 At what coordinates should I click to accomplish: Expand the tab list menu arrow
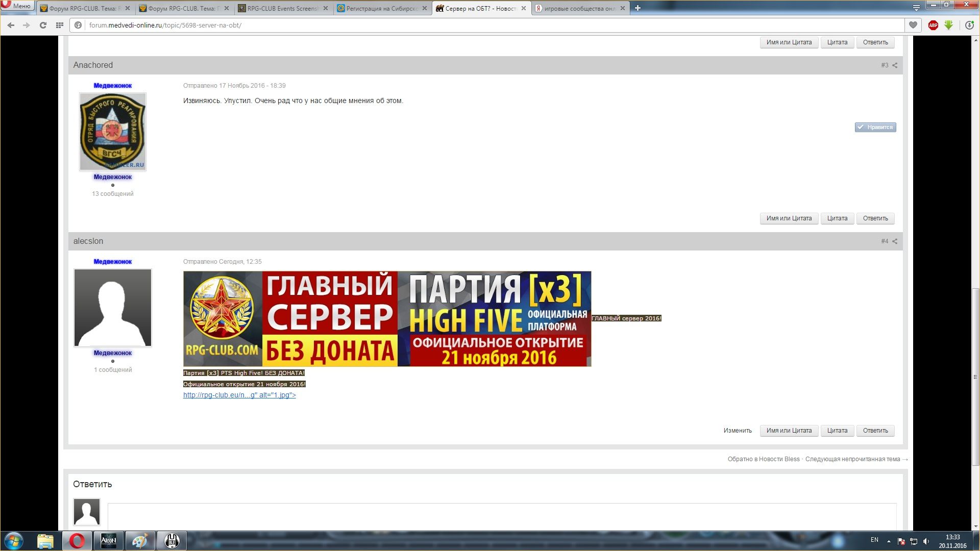pyautogui.click(x=916, y=8)
